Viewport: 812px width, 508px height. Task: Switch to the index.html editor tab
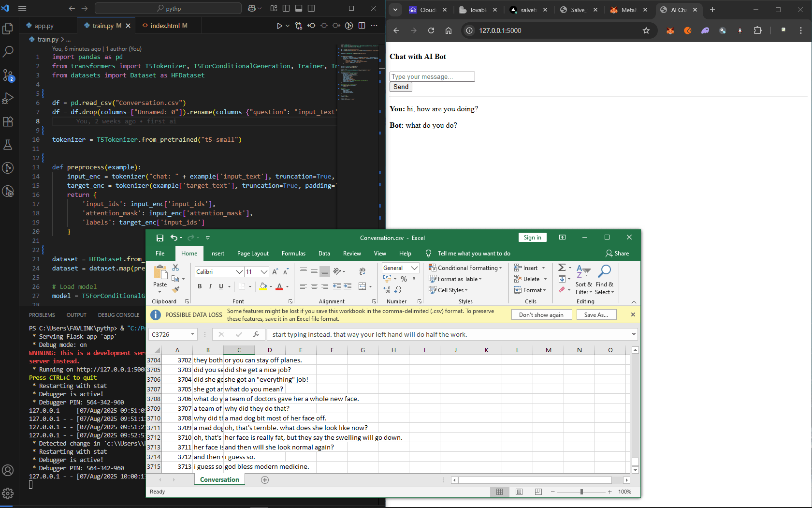click(x=165, y=26)
